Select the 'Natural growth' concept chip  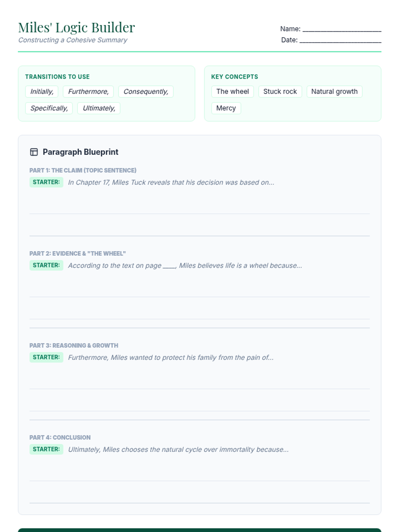(334, 91)
